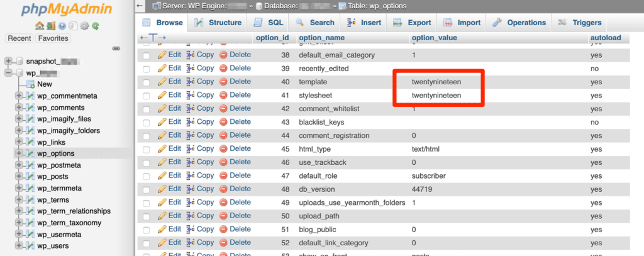Click the link chain icon in sidebar
Screen dimensions: 644x256
pos(116,48)
